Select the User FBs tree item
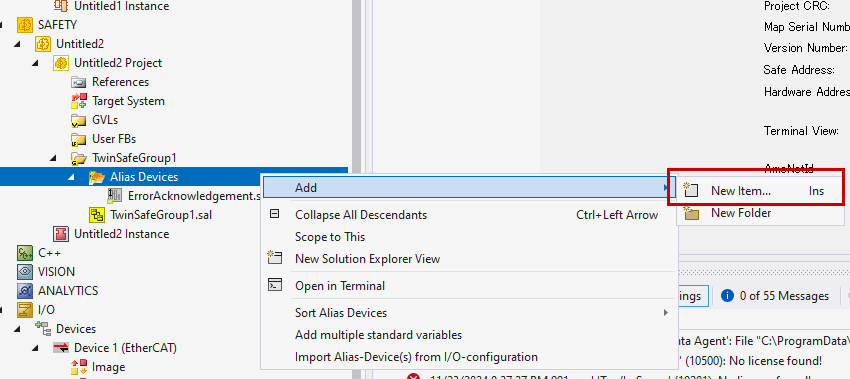This screenshot has height=379, width=850. 114,139
